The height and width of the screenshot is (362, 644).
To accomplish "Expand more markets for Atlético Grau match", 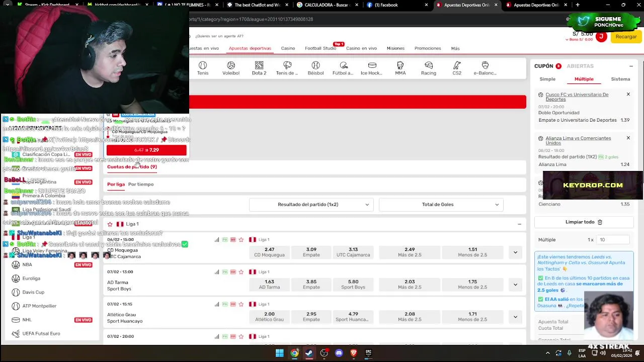I will (x=515, y=317).
